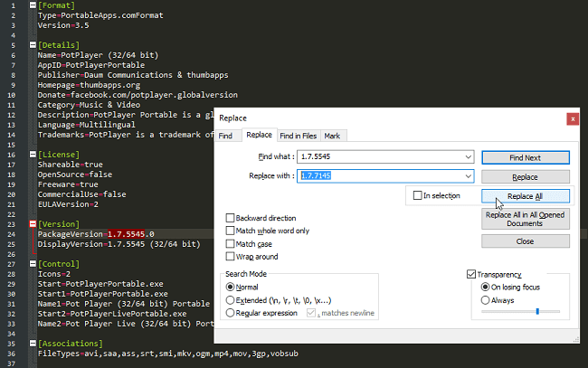
Task: Click the Publisher=Daum Communications line
Action: click(x=133, y=75)
